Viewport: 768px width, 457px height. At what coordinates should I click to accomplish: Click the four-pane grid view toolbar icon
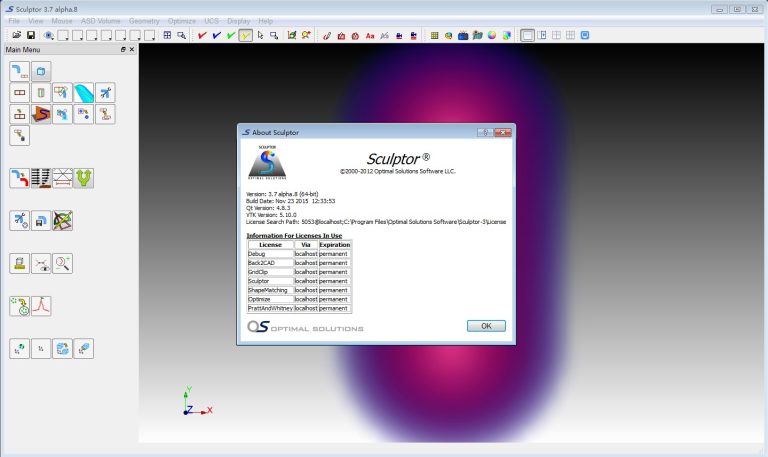pyautogui.click(x=168, y=35)
